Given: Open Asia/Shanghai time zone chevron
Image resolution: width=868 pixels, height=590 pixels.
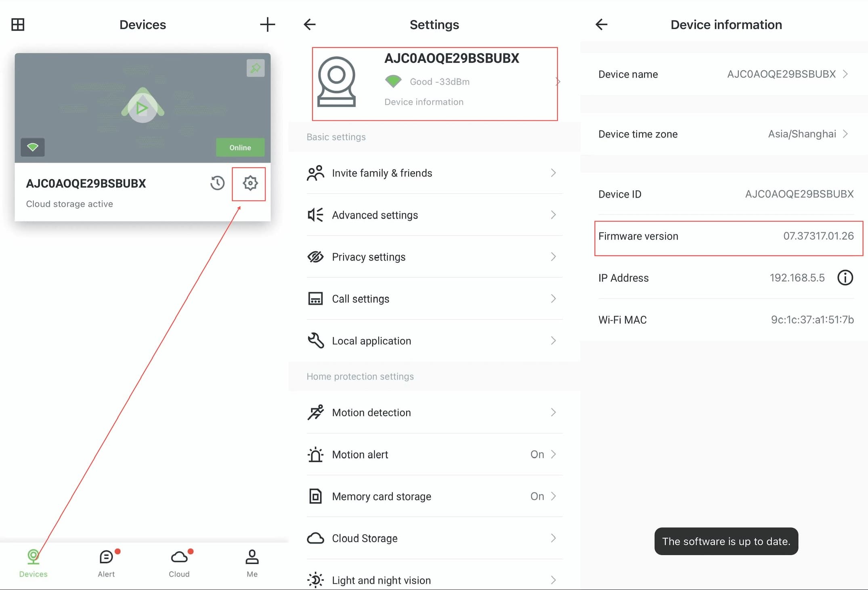Looking at the screenshot, I should pos(845,134).
